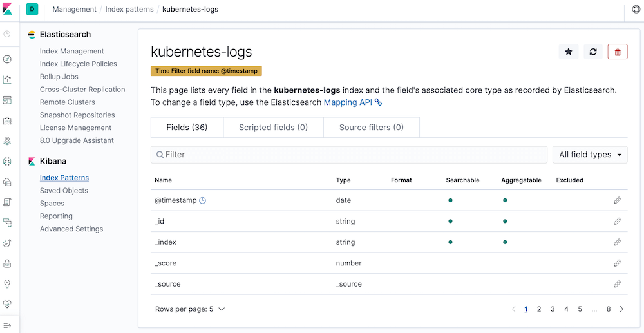This screenshot has height=333, width=644.
Task: Expand the side navigation arrow icon
Action: [7, 325]
